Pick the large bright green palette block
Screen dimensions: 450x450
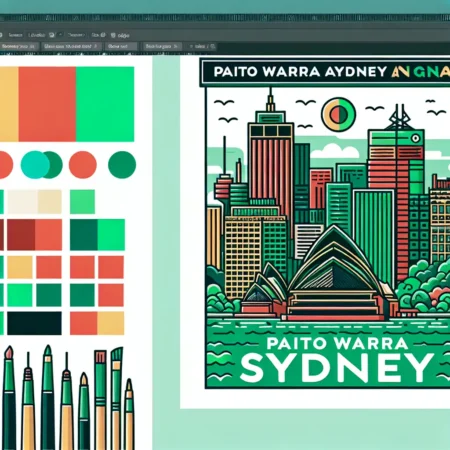(105, 104)
